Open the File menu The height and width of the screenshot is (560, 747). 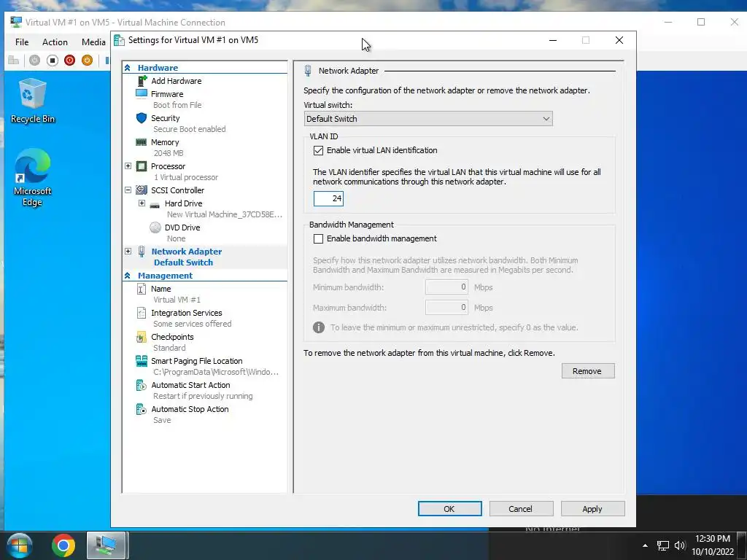point(22,42)
